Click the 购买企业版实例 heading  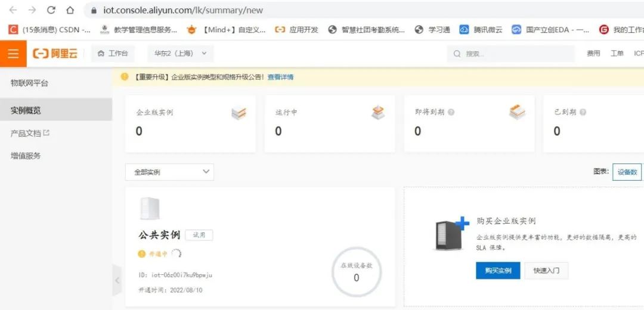[506, 221]
